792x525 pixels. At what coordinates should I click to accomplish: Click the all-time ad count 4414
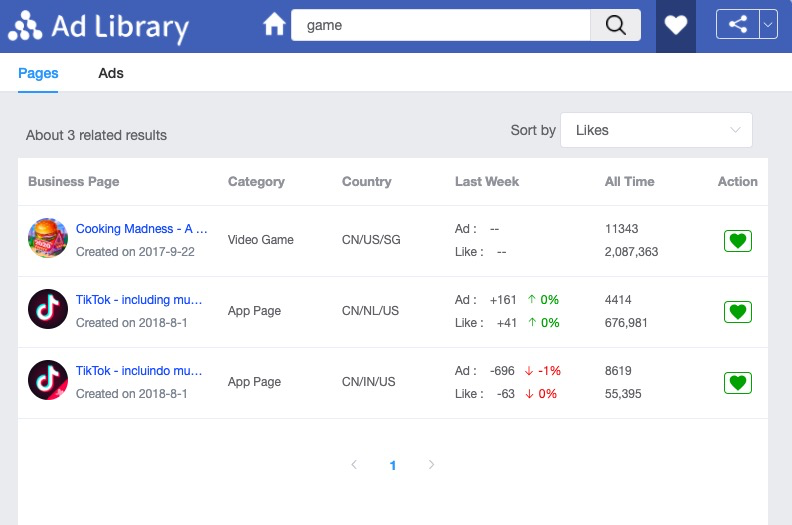[x=618, y=300]
